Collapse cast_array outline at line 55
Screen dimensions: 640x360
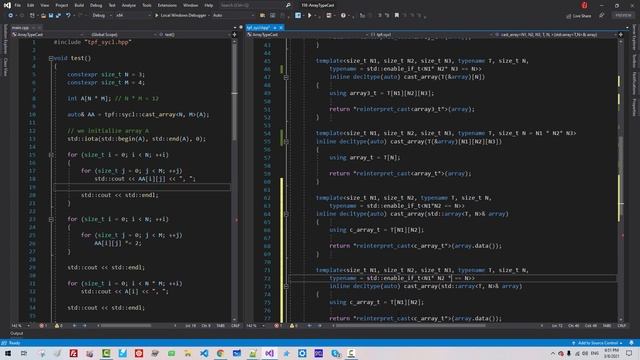[286, 142]
